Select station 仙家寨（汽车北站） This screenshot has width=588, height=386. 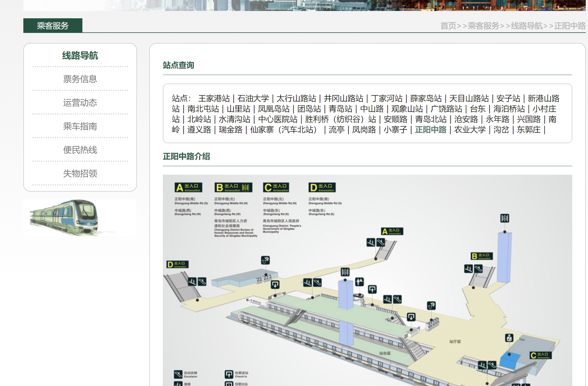pos(283,130)
